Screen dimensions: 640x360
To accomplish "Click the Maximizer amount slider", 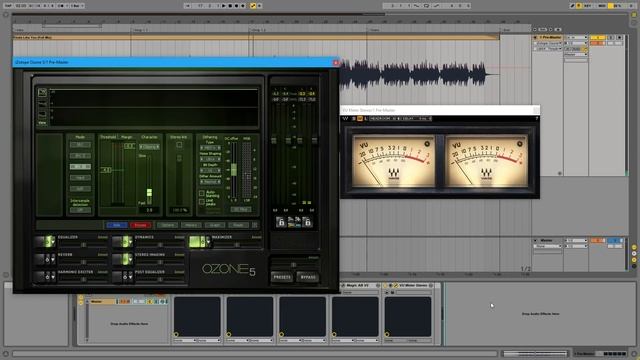I will click(x=237, y=244).
